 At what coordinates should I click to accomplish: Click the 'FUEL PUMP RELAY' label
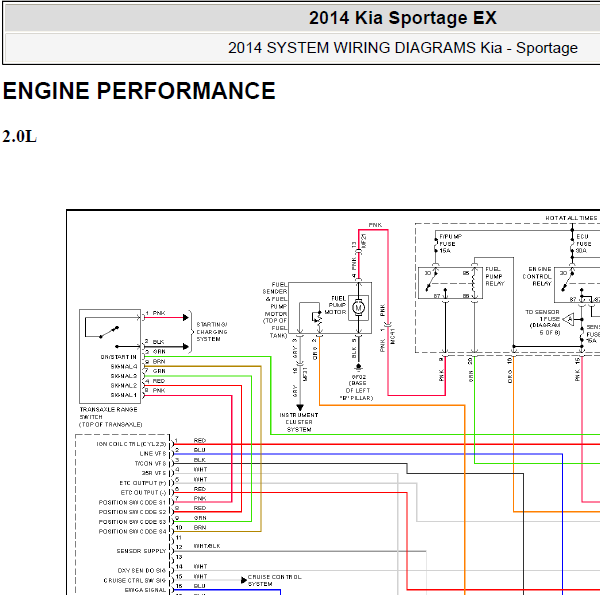495,276
